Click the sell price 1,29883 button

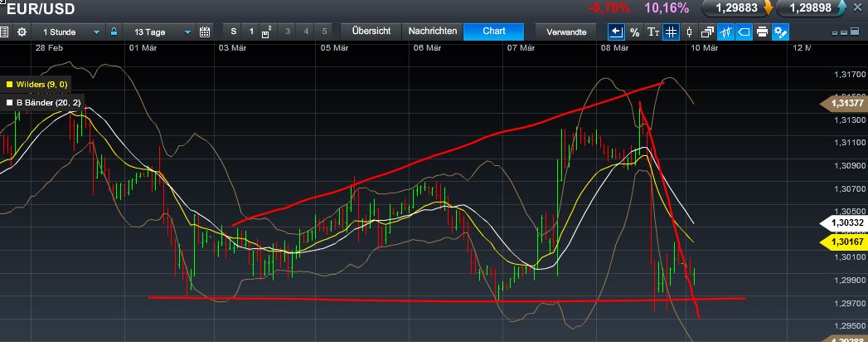pyautogui.click(x=737, y=7)
